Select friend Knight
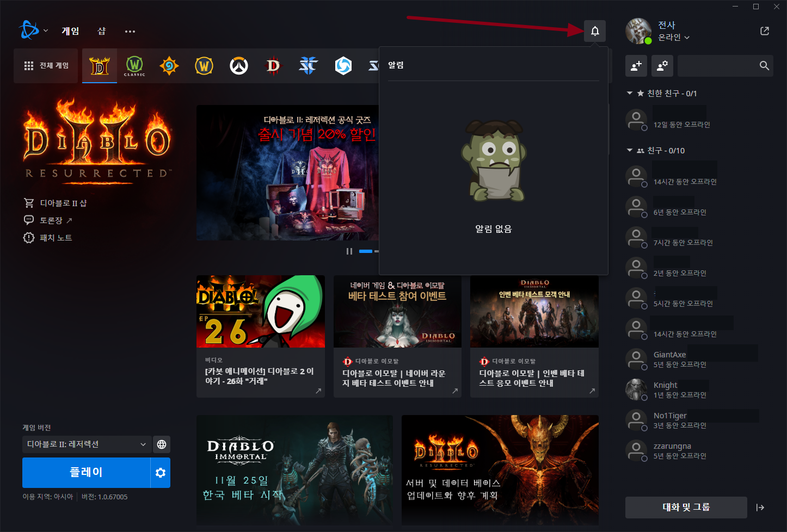The width and height of the screenshot is (787, 532). [x=699, y=390]
